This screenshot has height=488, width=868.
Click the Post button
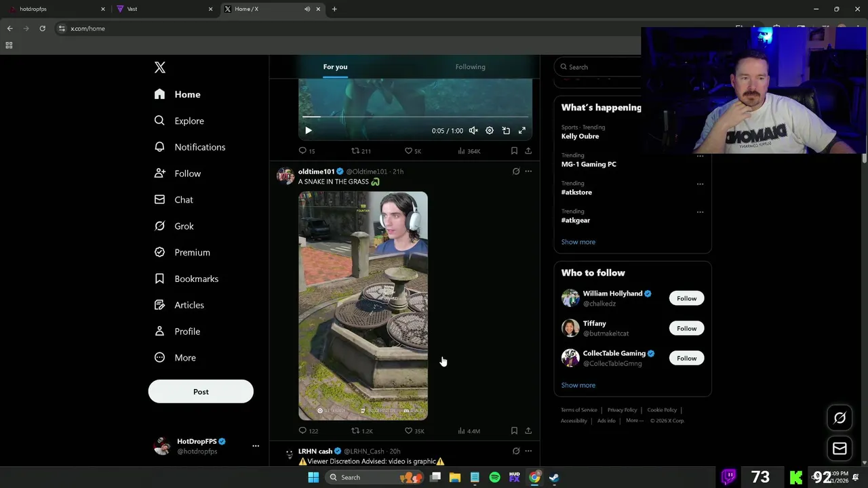(201, 392)
